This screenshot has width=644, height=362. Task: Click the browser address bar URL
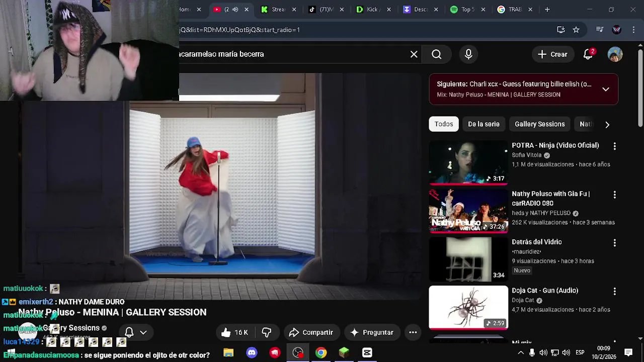[239, 30]
